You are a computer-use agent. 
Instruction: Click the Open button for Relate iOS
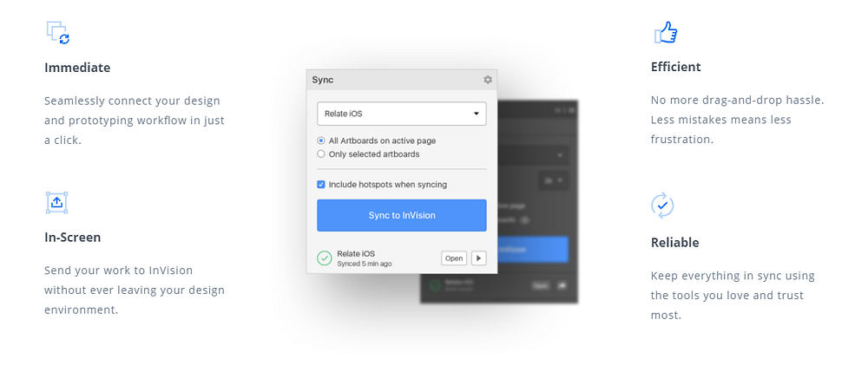tap(454, 258)
